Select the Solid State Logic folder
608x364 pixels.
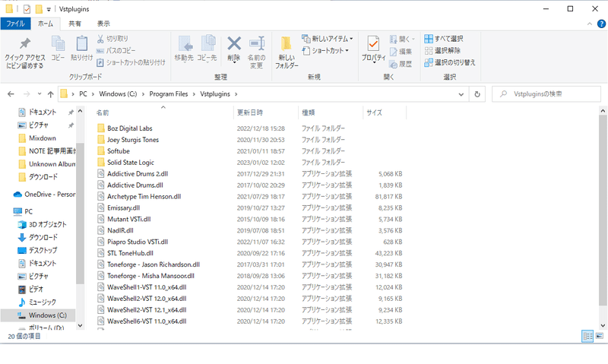[131, 162]
